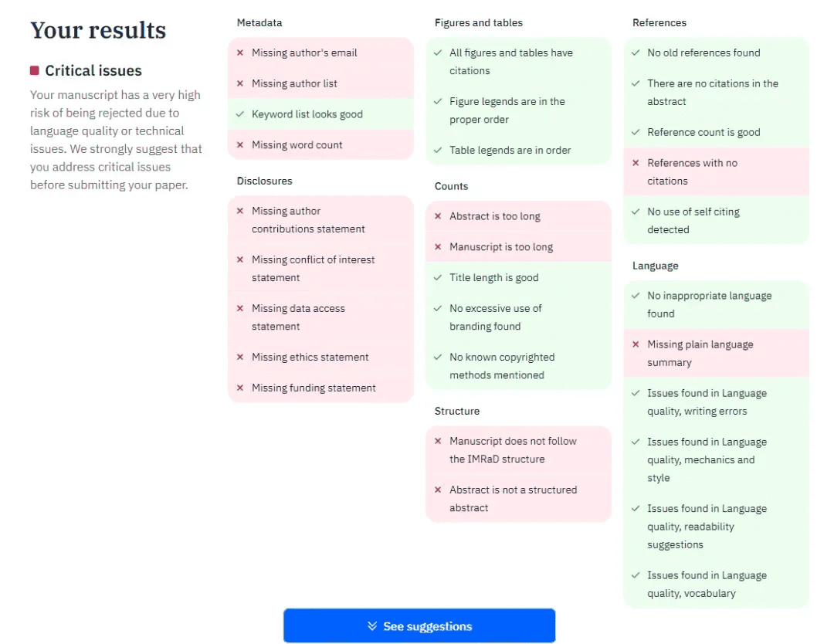Image resolution: width=834 pixels, height=644 pixels.
Task: Click the checkmark icon beside Title length is good
Action: coord(438,278)
